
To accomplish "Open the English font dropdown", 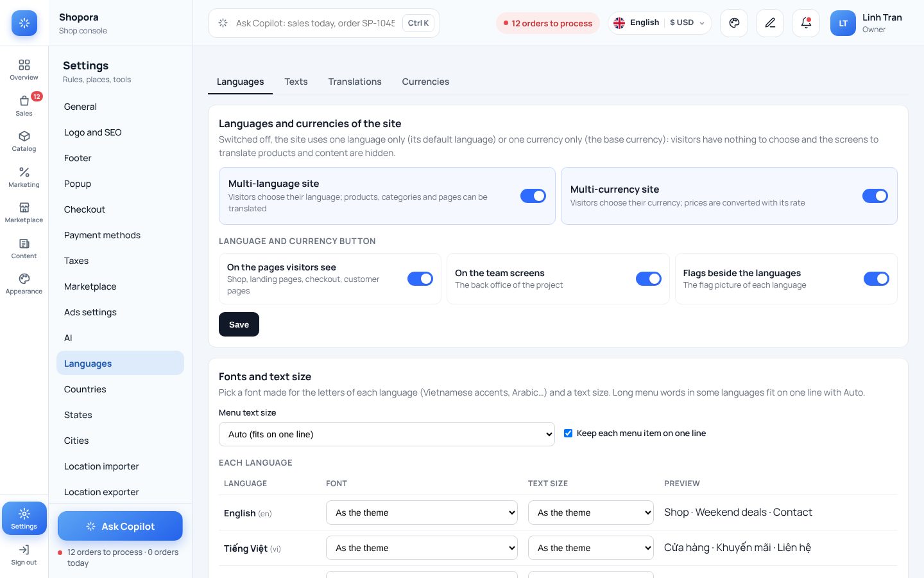I will 422,512.
